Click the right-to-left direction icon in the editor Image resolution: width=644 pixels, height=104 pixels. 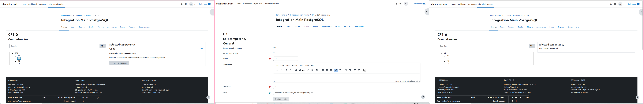[x=340, y=70]
